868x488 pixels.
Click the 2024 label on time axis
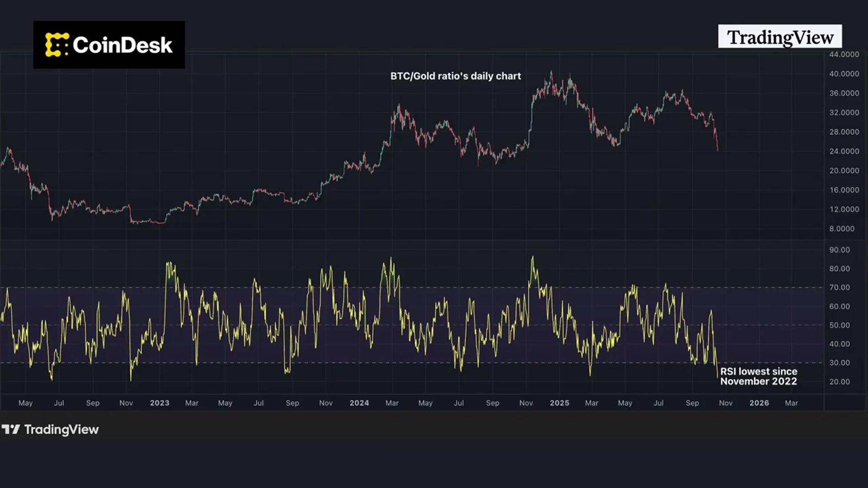pos(359,403)
